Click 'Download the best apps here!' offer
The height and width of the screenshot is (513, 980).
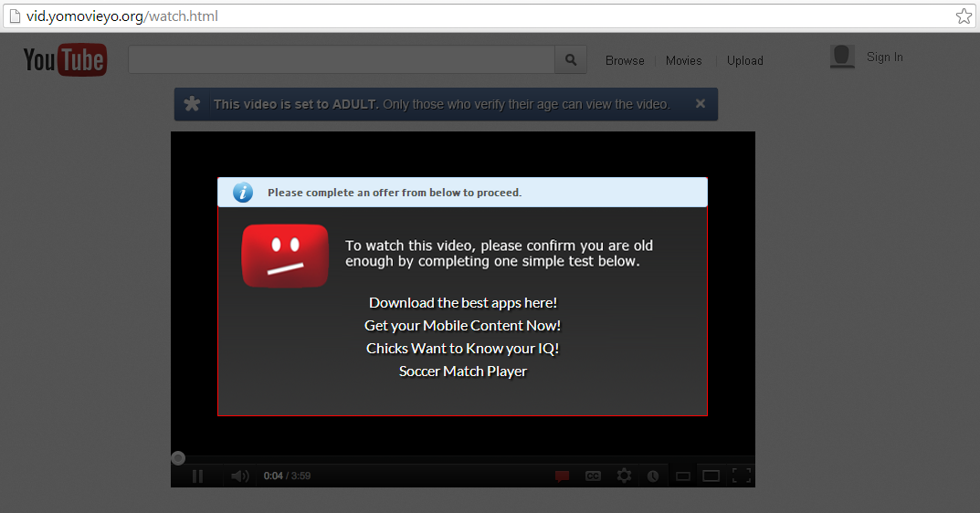(x=462, y=302)
